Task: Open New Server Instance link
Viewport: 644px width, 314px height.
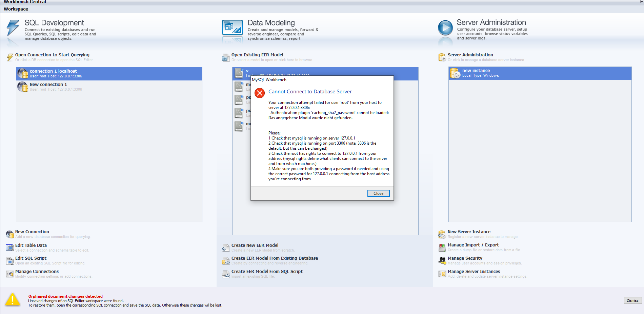Action: pyautogui.click(x=469, y=232)
